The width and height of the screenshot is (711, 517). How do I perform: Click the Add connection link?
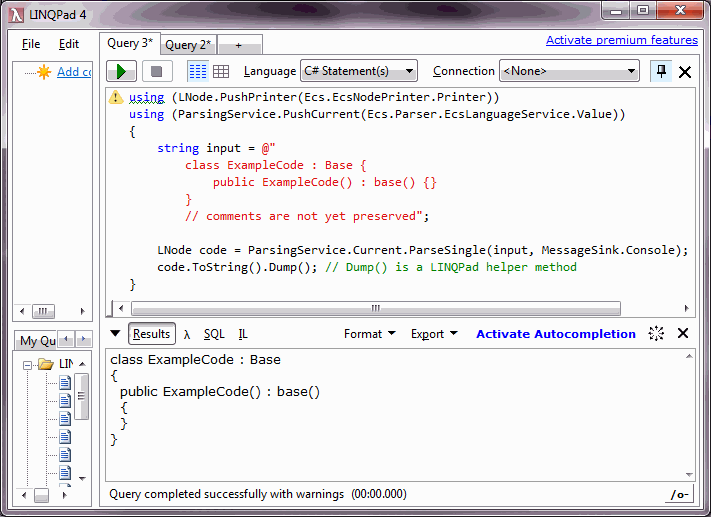point(74,72)
